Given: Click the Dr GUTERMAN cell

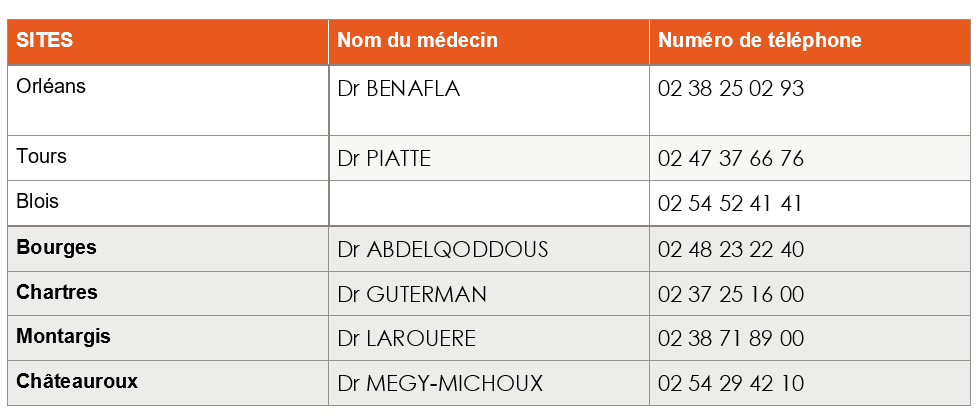Looking at the screenshot, I should pyautogui.click(x=412, y=294).
